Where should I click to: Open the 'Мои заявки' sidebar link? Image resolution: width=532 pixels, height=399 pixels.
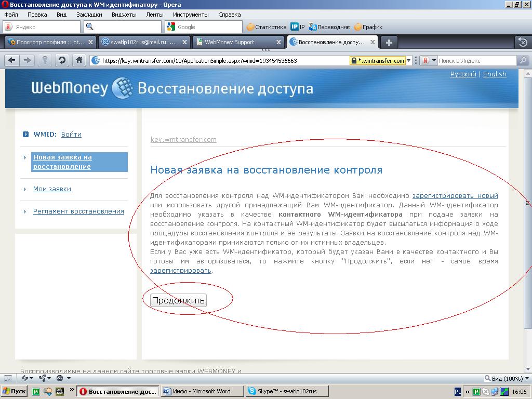(52, 189)
